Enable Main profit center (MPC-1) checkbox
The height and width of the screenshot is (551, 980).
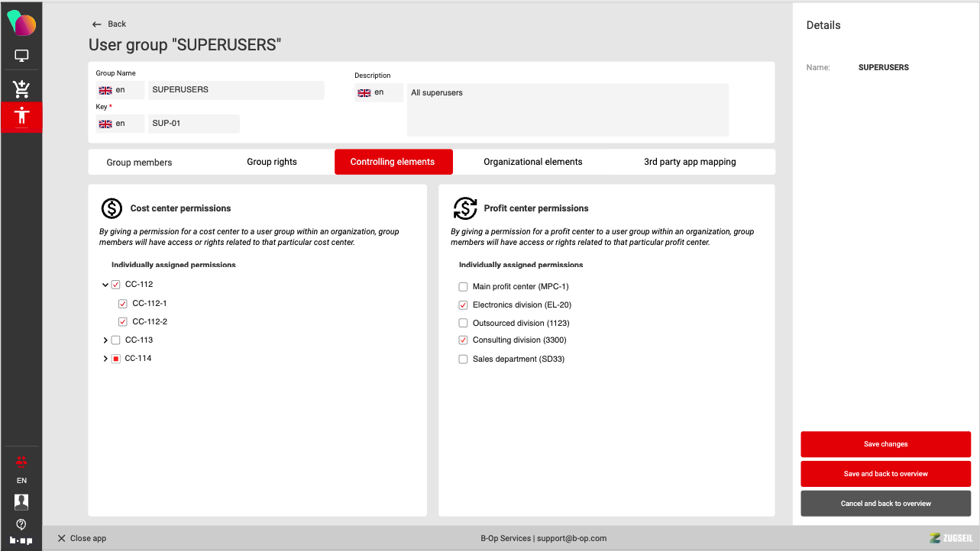coord(463,287)
